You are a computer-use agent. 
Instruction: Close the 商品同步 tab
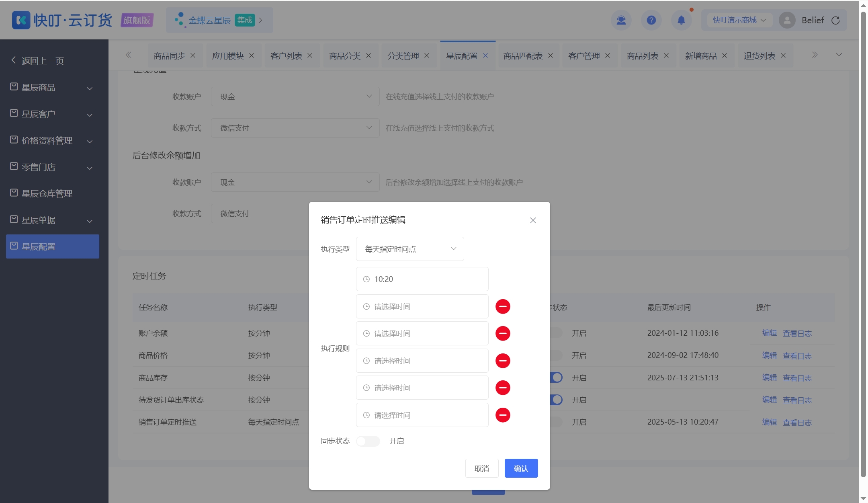point(193,55)
